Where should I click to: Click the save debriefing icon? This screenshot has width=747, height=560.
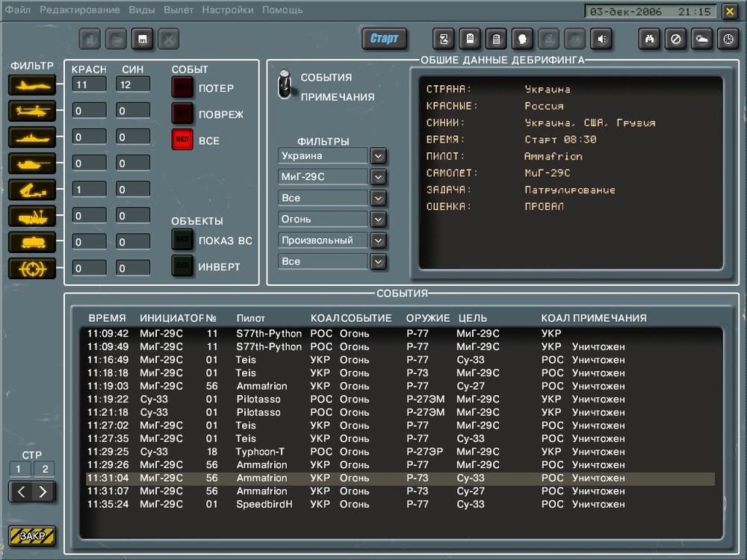tap(140, 39)
